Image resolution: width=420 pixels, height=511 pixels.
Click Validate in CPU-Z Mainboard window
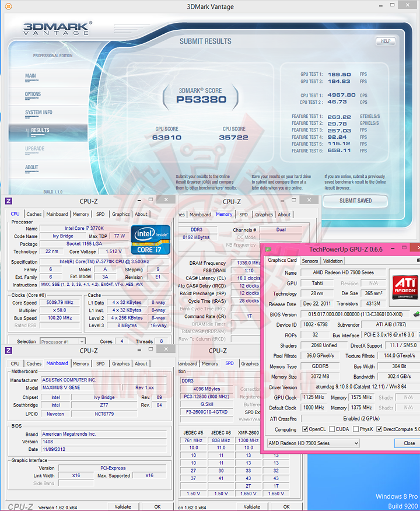tap(123, 507)
